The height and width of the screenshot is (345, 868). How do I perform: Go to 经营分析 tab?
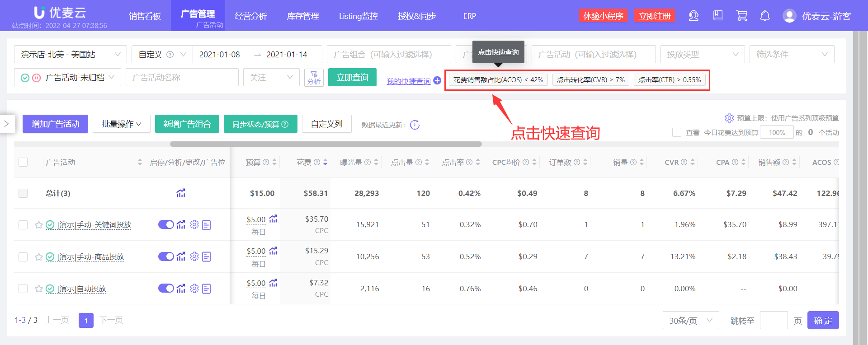click(251, 16)
